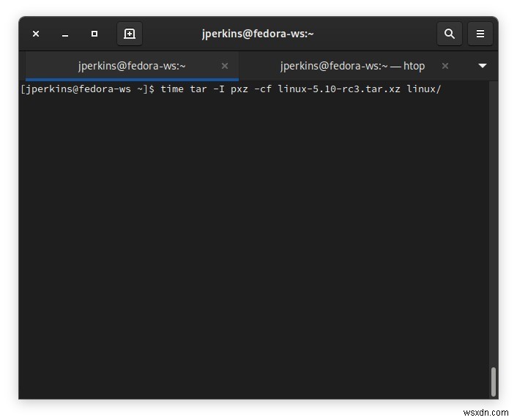Close the htop tab
The height and width of the screenshot is (420, 517).
(445, 66)
